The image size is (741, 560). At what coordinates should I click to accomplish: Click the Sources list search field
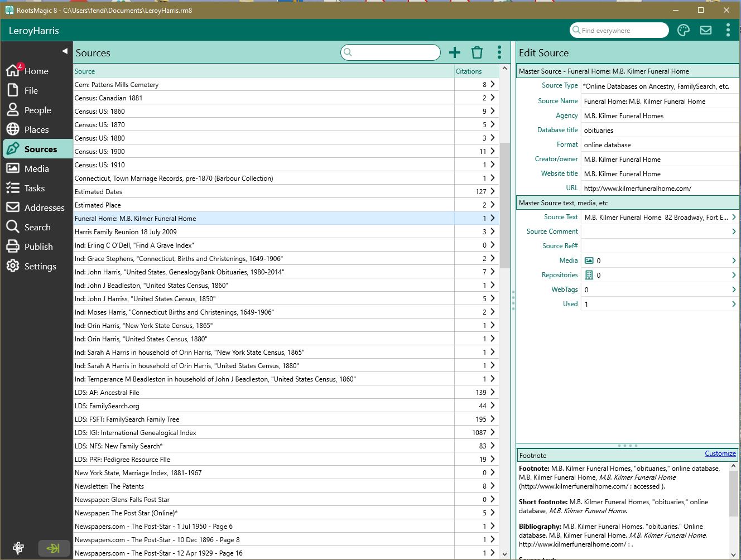pos(391,52)
